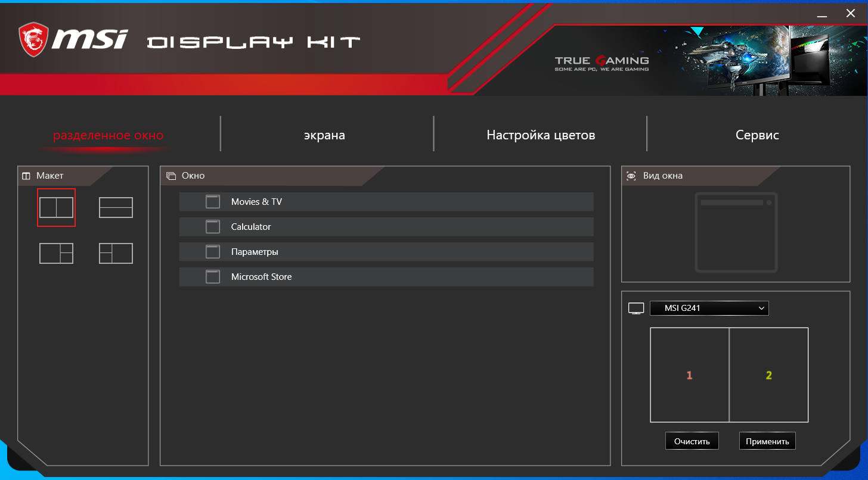
Task: Open the Сервис tab
Action: coord(757,135)
